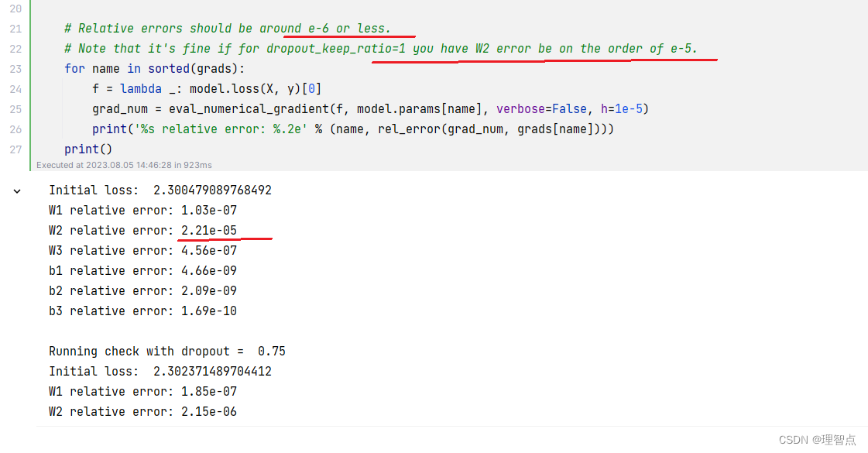Click the line number 27 beside print()

click(15, 149)
